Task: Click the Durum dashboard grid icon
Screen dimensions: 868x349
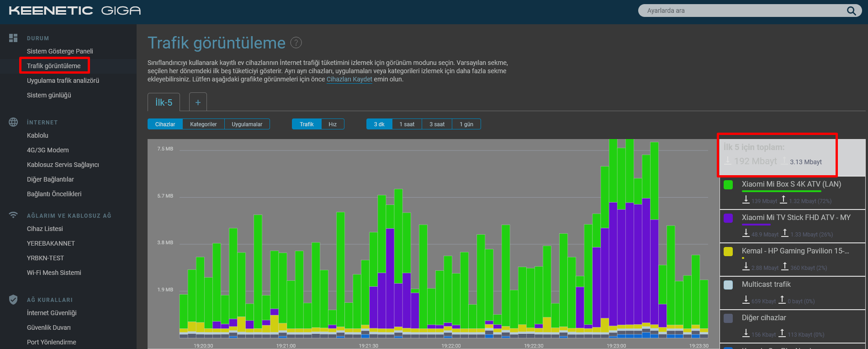Action: click(13, 38)
